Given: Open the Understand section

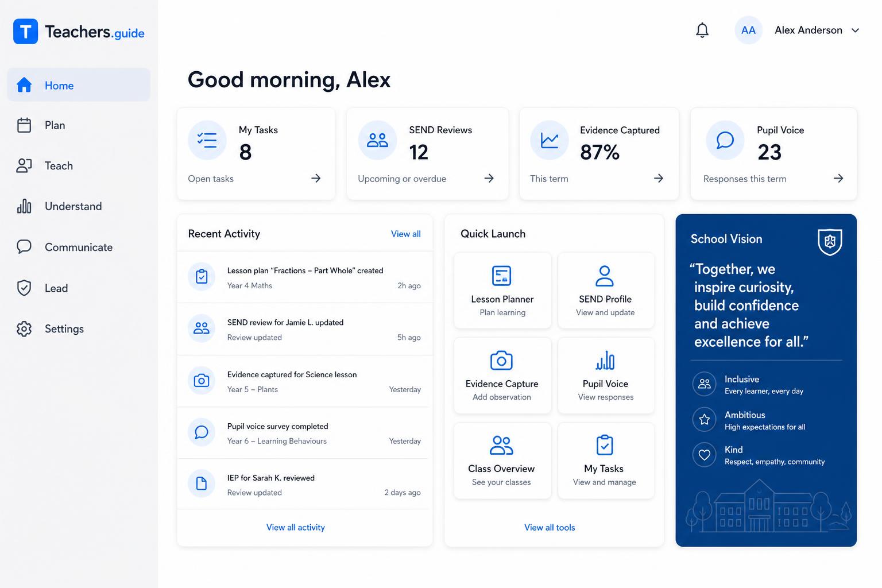Looking at the screenshot, I should [79, 206].
